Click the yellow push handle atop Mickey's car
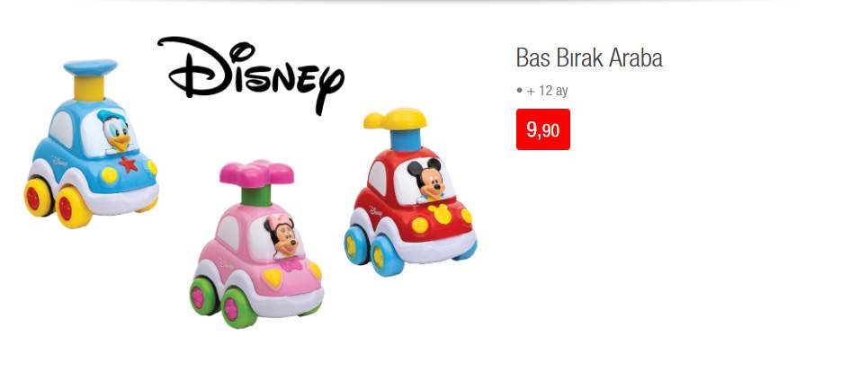This screenshot has width=868, height=381. pos(395,119)
